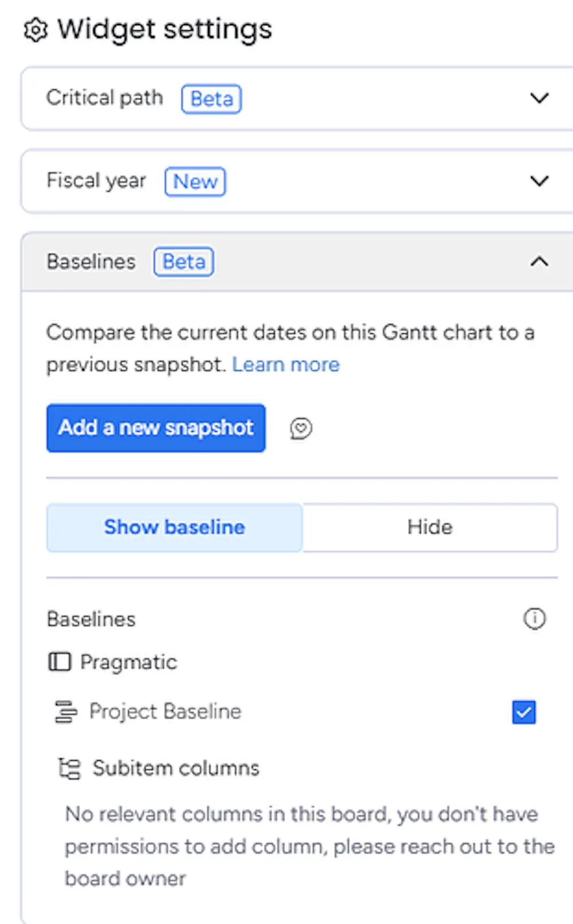Expand the Critical path section chevron
This screenshot has width=573, height=924.
point(539,99)
